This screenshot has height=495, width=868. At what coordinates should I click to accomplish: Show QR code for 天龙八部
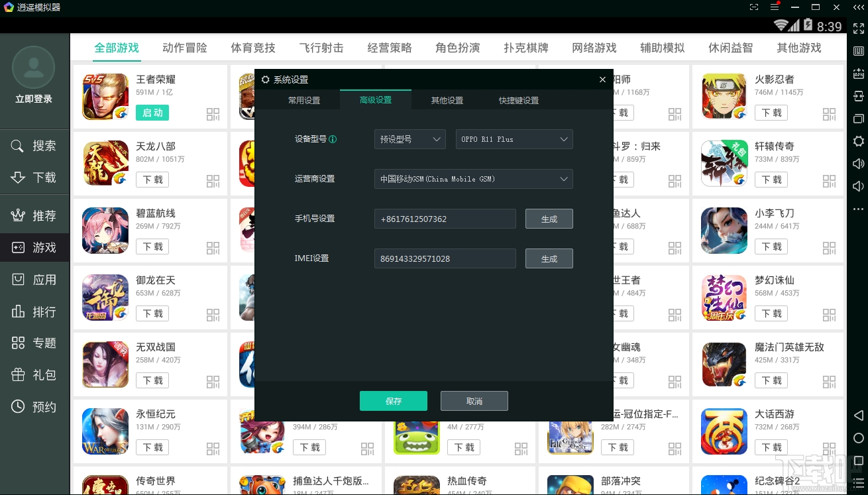point(213,181)
